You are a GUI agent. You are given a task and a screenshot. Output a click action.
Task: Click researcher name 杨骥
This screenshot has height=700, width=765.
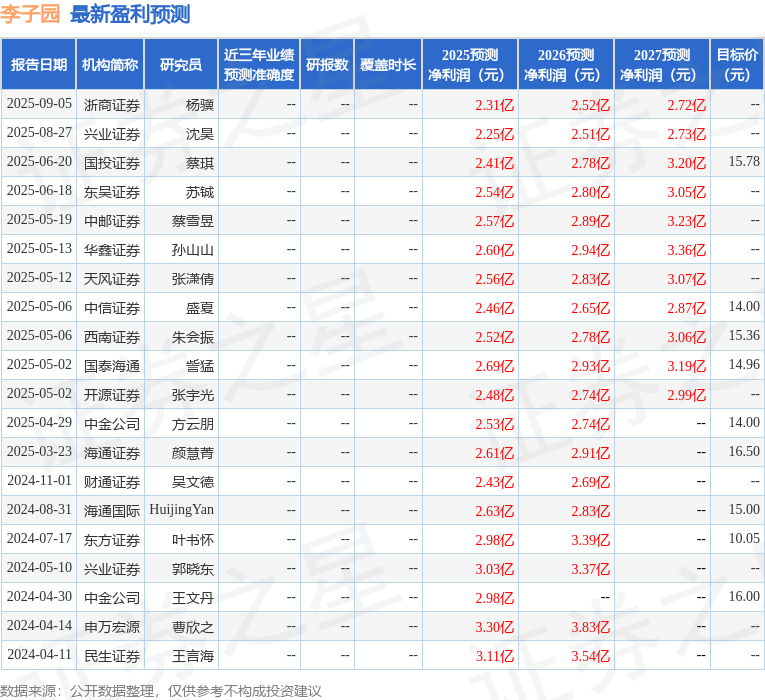click(x=200, y=105)
